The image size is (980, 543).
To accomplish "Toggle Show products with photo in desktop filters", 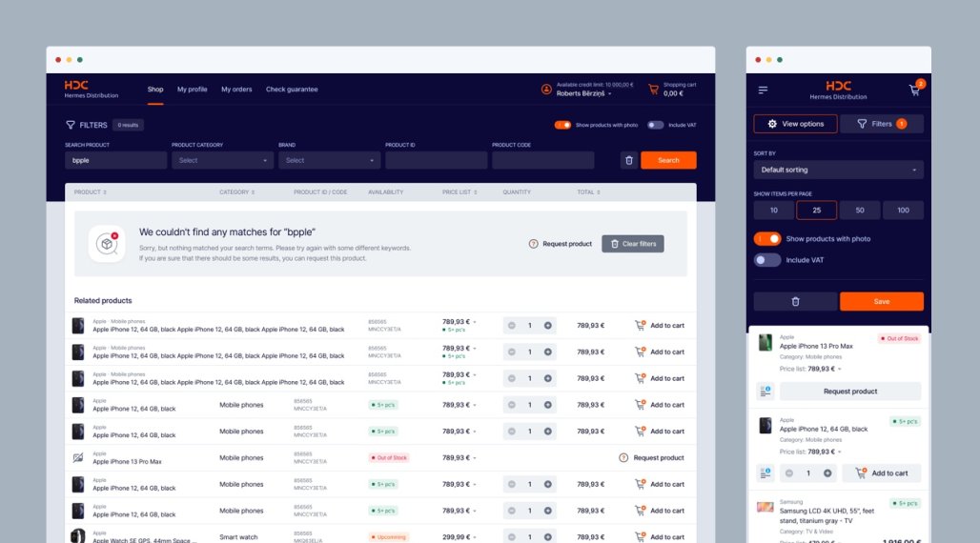I will coord(562,125).
